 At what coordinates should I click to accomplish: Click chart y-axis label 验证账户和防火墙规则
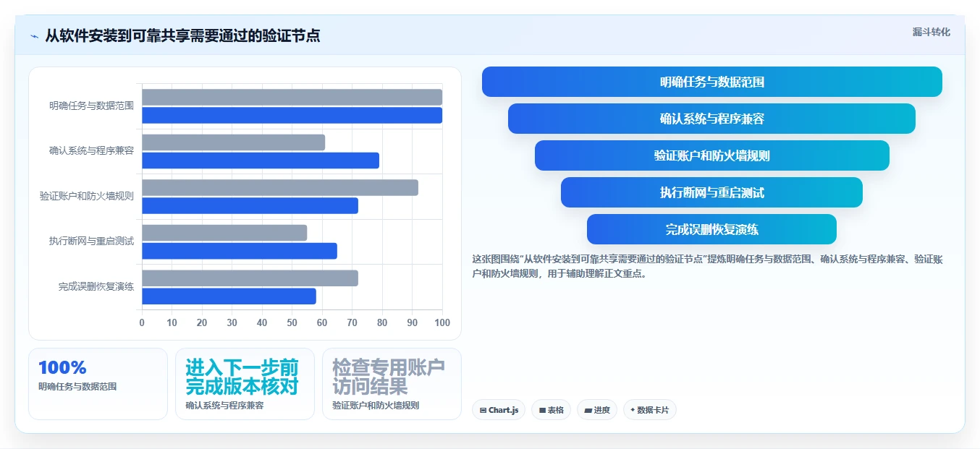tap(87, 196)
